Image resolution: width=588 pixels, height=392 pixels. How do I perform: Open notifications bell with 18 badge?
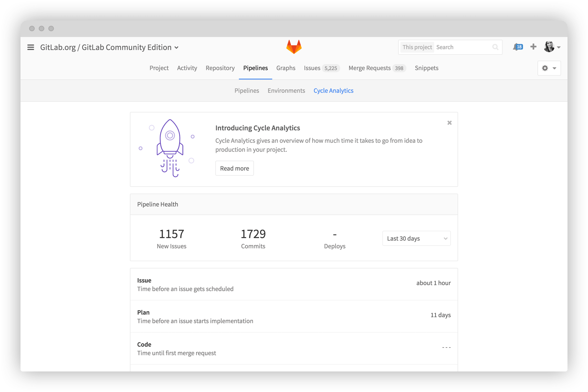(x=518, y=47)
